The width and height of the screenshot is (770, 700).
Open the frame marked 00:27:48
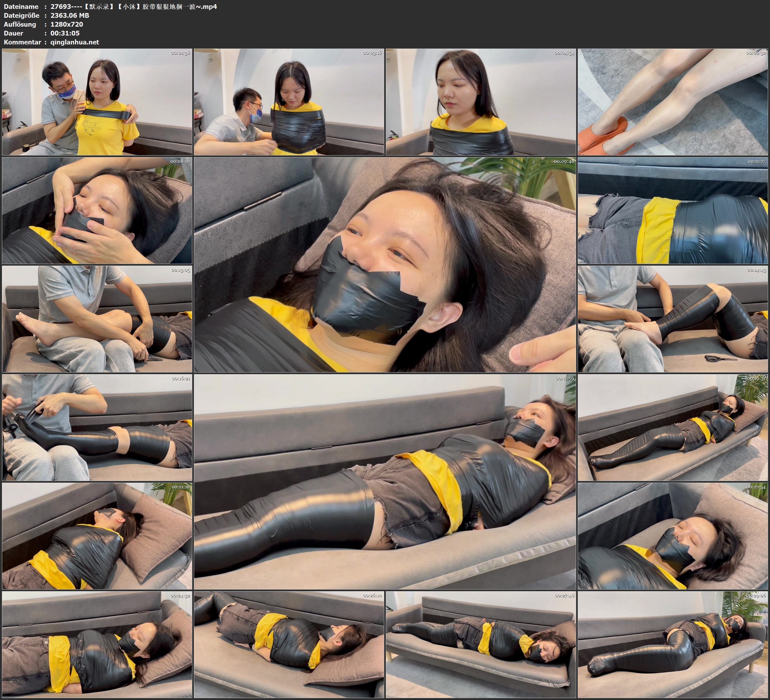tap(481, 644)
